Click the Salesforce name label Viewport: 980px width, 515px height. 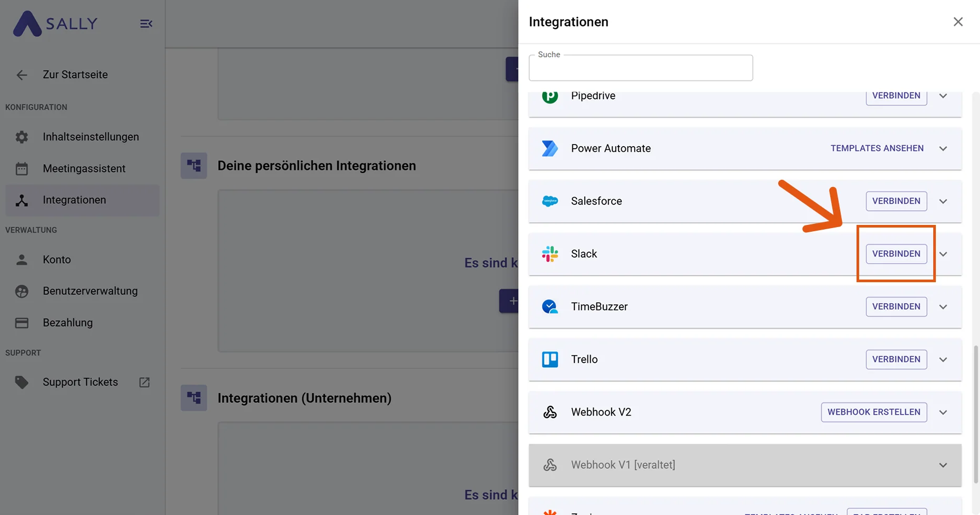pyautogui.click(x=596, y=201)
